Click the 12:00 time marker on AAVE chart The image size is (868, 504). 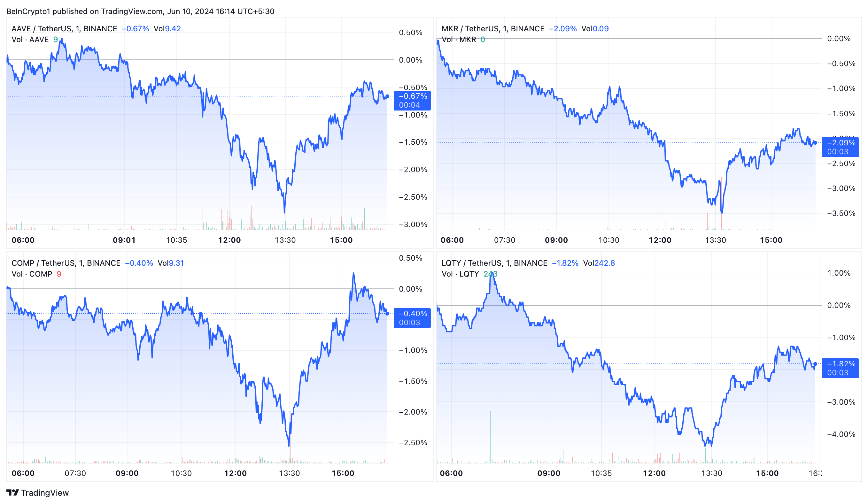pyautogui.click(x=229, y=240)
